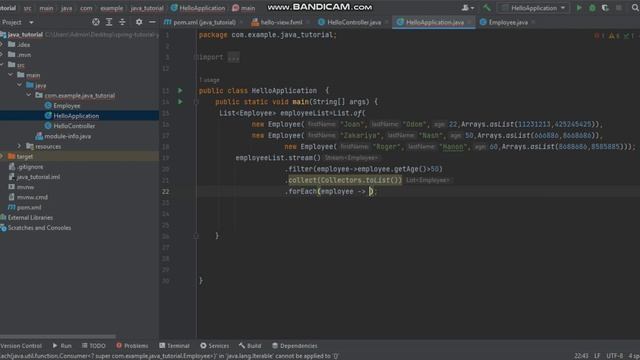
Task: Run HelloApplication with green play button
Action: click(579, 8)
